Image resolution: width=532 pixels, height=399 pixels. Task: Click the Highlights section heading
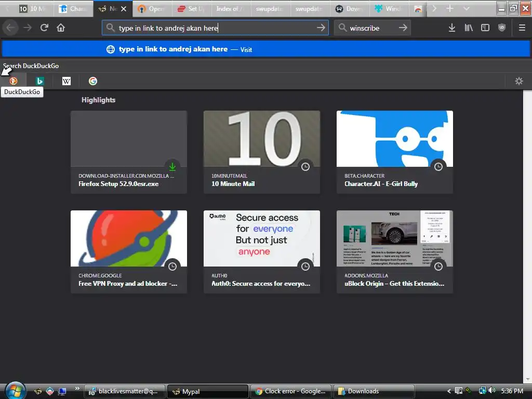coord(98,100)
